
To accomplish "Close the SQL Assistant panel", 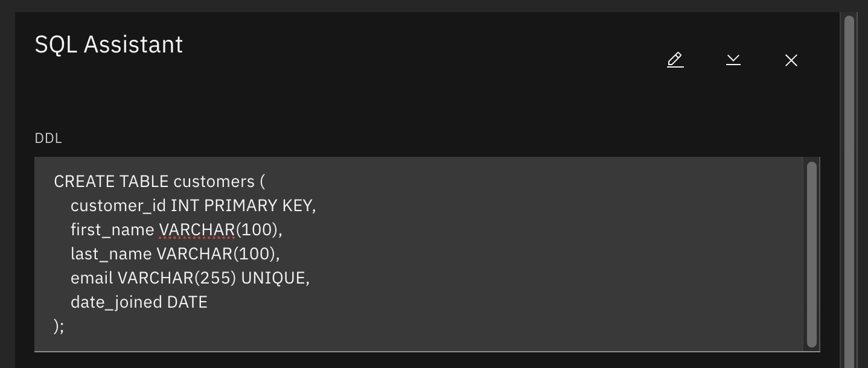I will 791,60.
